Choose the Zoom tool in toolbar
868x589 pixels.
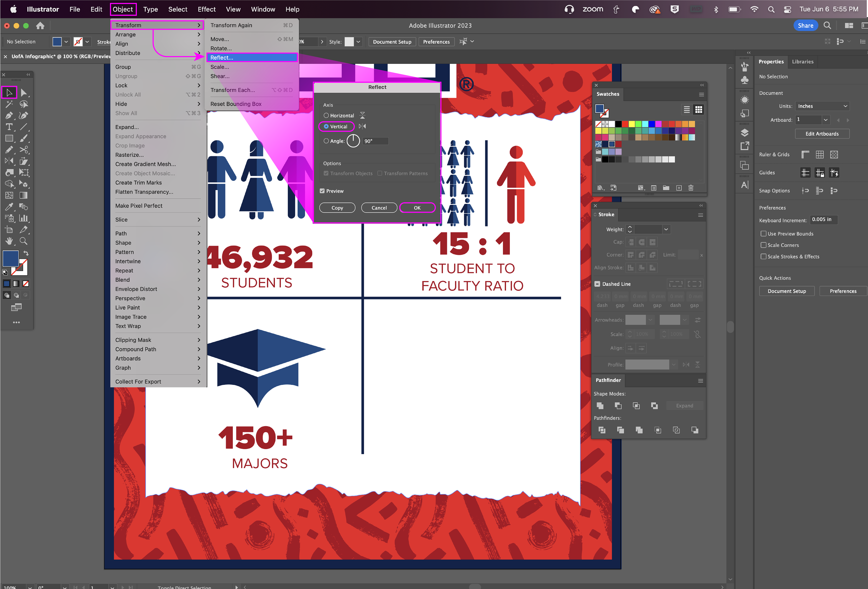pyautogui.click(x=23, y=241)
